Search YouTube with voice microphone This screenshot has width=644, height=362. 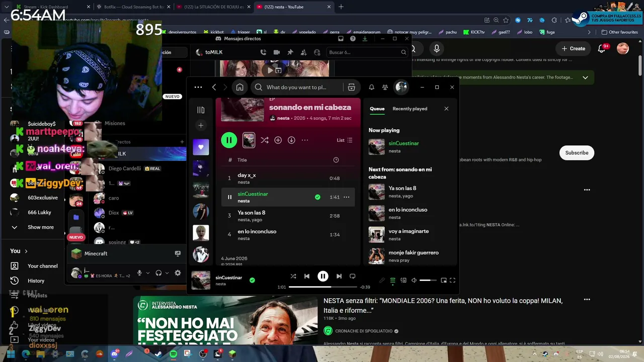pyautogui.click(x=437, y=49)
